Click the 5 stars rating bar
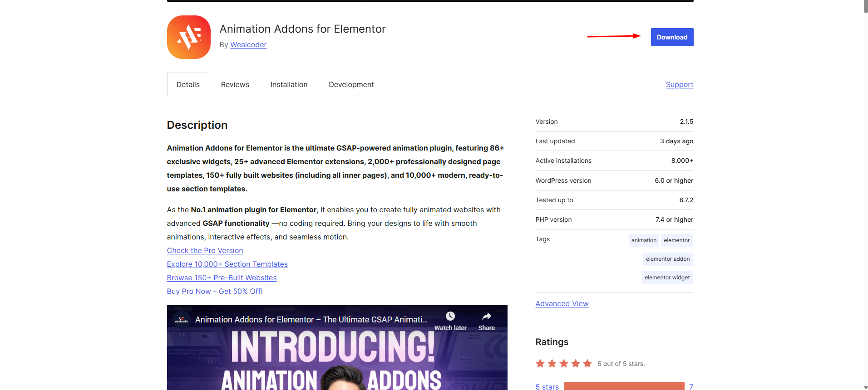The width and height of the screenshot is (868, 390). [624, 386]
